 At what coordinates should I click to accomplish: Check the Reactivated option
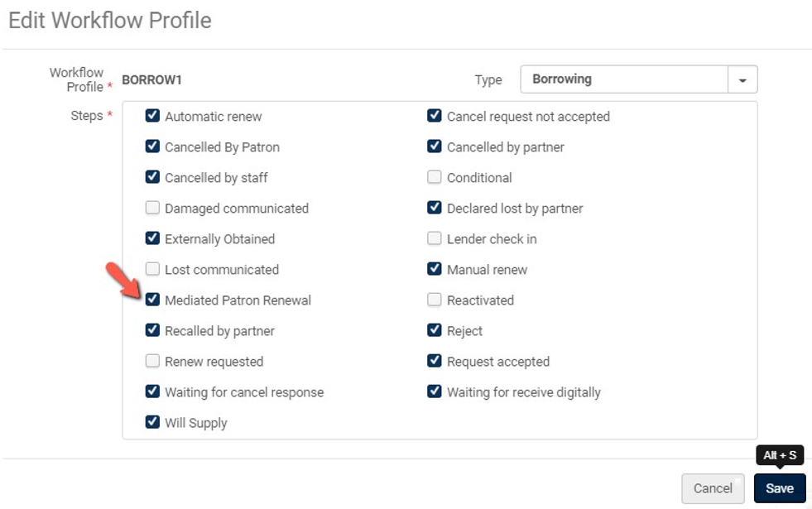coord(434,300)
